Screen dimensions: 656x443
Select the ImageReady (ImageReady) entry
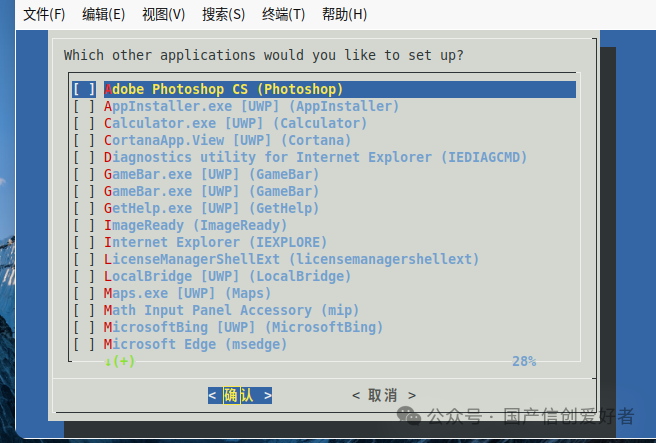[x=195, y=225]
